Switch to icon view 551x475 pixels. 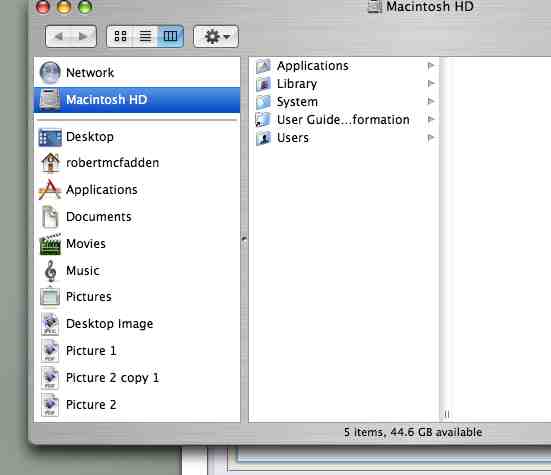coord(120,36)
